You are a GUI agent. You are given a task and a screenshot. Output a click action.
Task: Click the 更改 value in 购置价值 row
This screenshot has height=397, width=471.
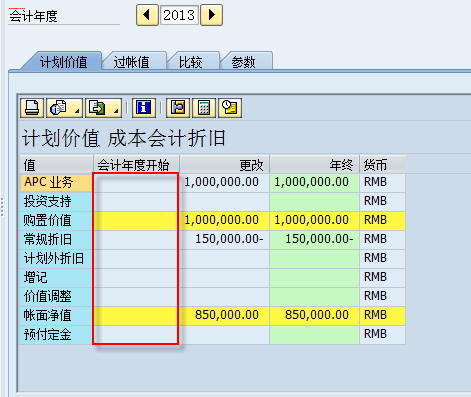(225, 220)
